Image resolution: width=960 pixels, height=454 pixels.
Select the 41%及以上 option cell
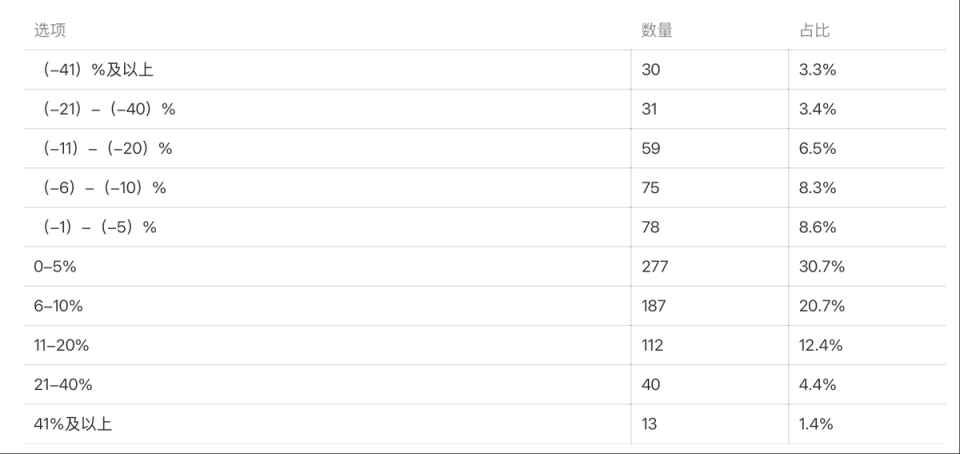(72, 424)
